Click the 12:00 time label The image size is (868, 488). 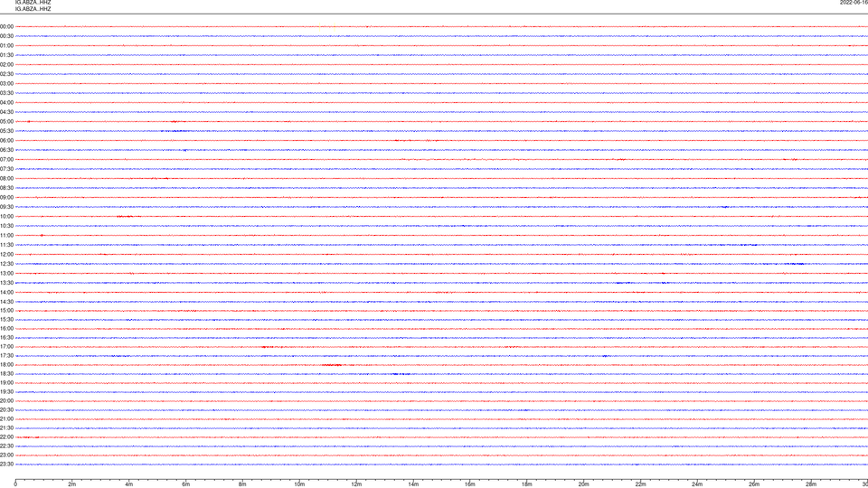(6, 255)
